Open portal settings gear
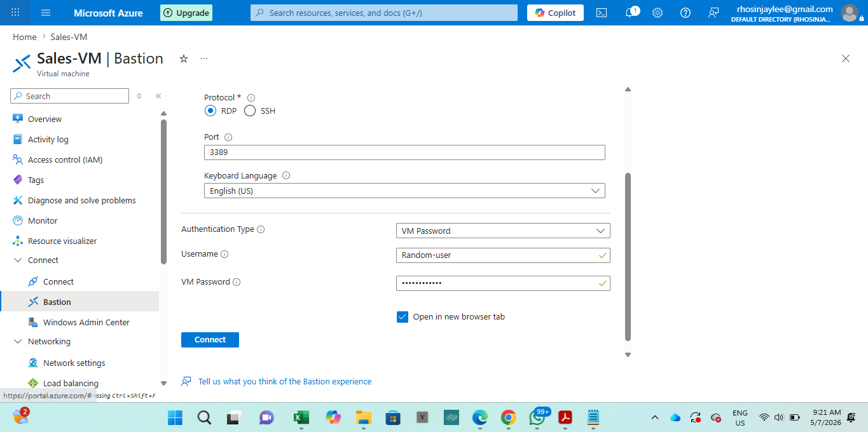The height and width of the screenshot is (432, 868). 658,13
